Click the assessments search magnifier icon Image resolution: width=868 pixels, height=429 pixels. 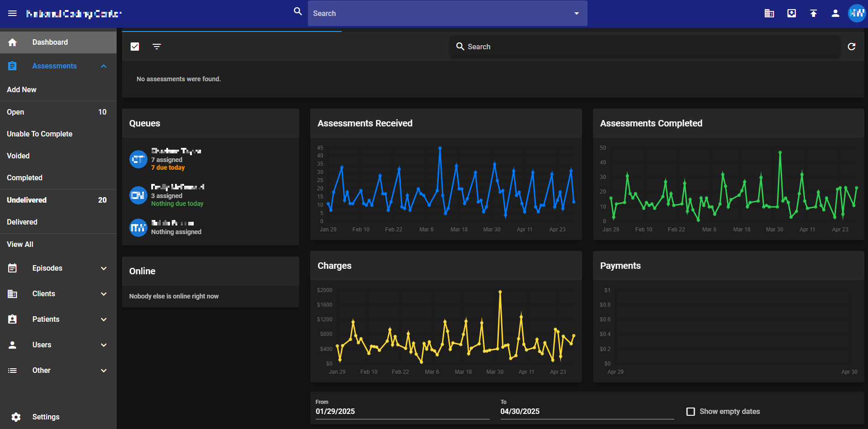(x=460, y=47)
